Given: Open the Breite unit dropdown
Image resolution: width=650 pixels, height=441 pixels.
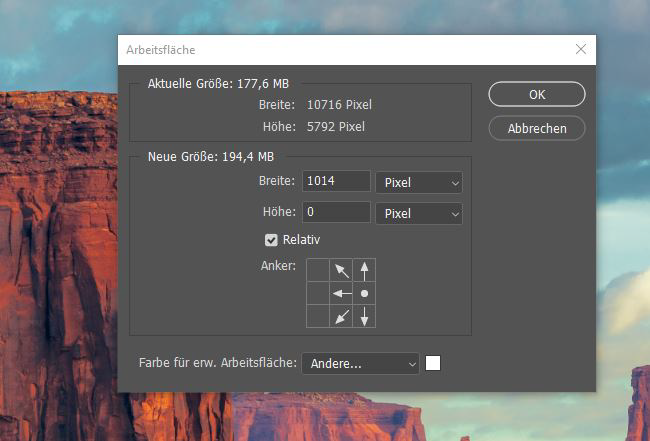Looking at the screenshot, I should pyautogui.click(x=418, y=183).
